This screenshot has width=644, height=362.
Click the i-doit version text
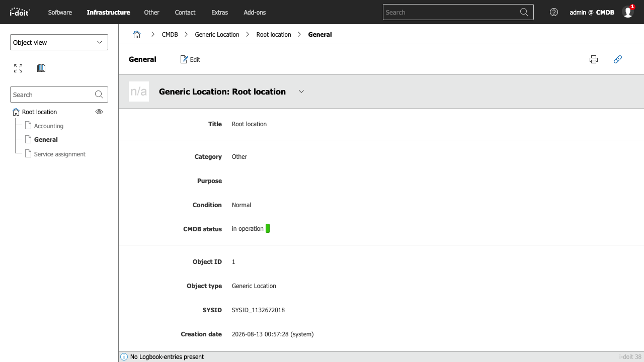(630, 357)
